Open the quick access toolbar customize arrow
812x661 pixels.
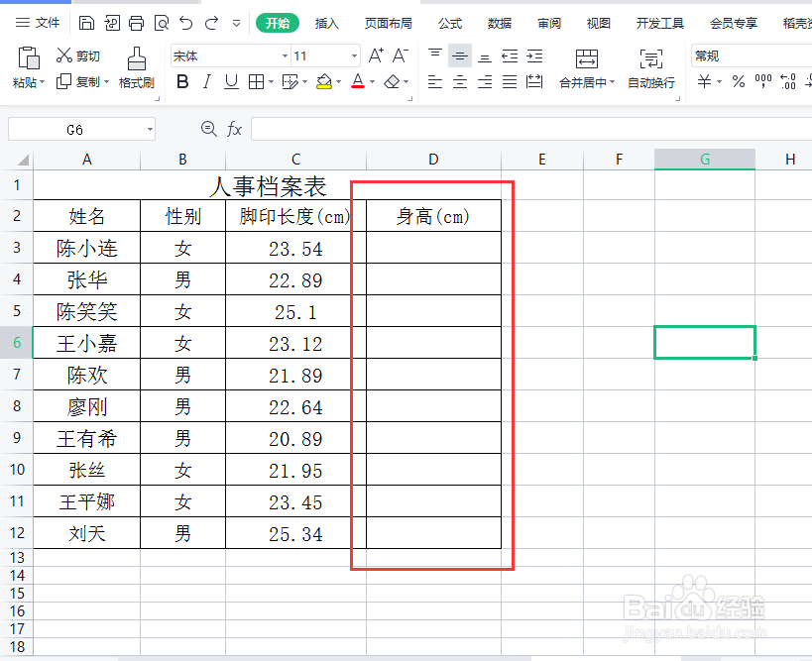[x=236, y=24]
